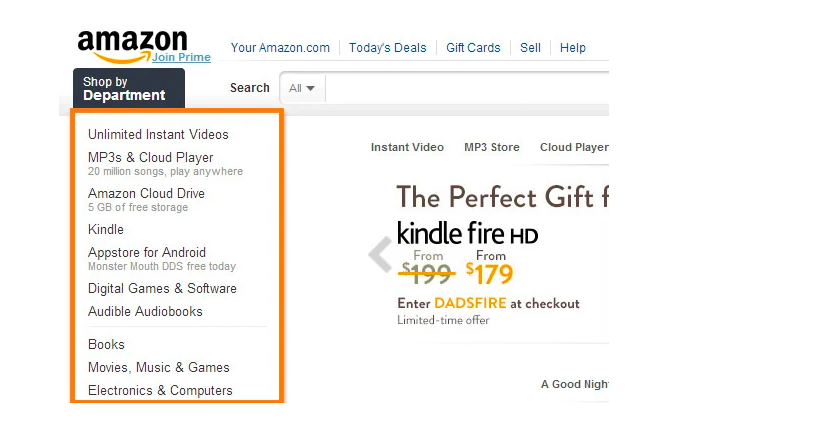Switch to the Instant Video tab
824x432 pixels.
pyautogui.click(x=407, y=147)
